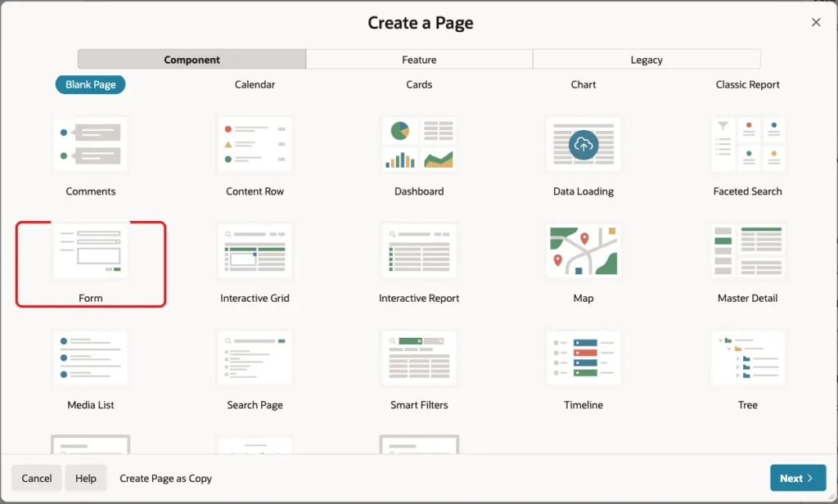The width and height of the screenshot is (838, 504).
Task: Select the Map page type icon
Action: (x=583, y=251)
